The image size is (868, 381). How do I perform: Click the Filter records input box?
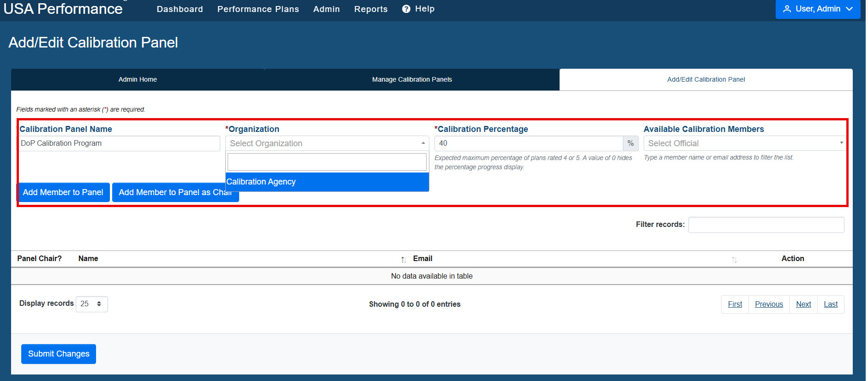(x=766, y=225)
